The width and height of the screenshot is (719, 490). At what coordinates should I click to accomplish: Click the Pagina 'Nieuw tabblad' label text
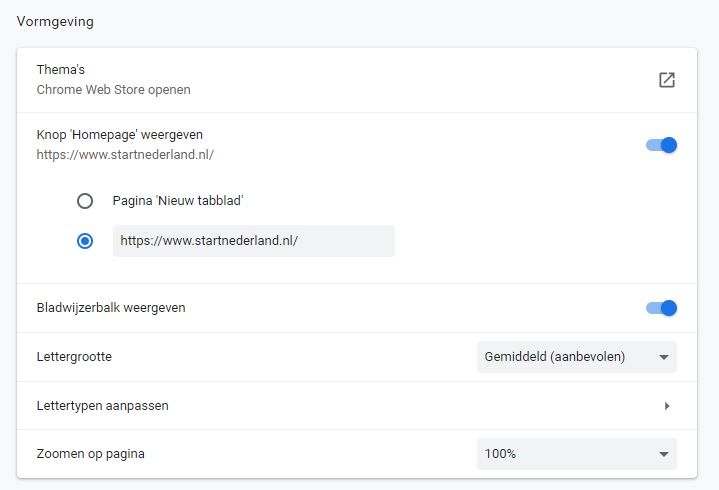[x=178, y=201]
